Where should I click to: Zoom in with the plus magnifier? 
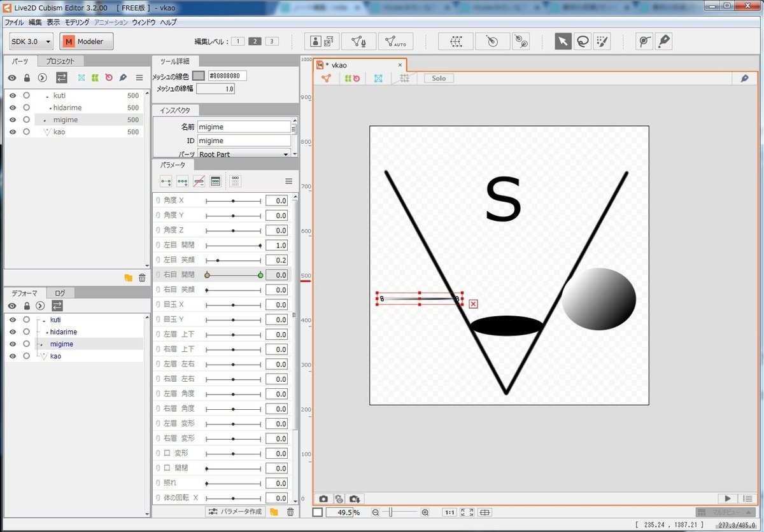click(x=425, y=512)
